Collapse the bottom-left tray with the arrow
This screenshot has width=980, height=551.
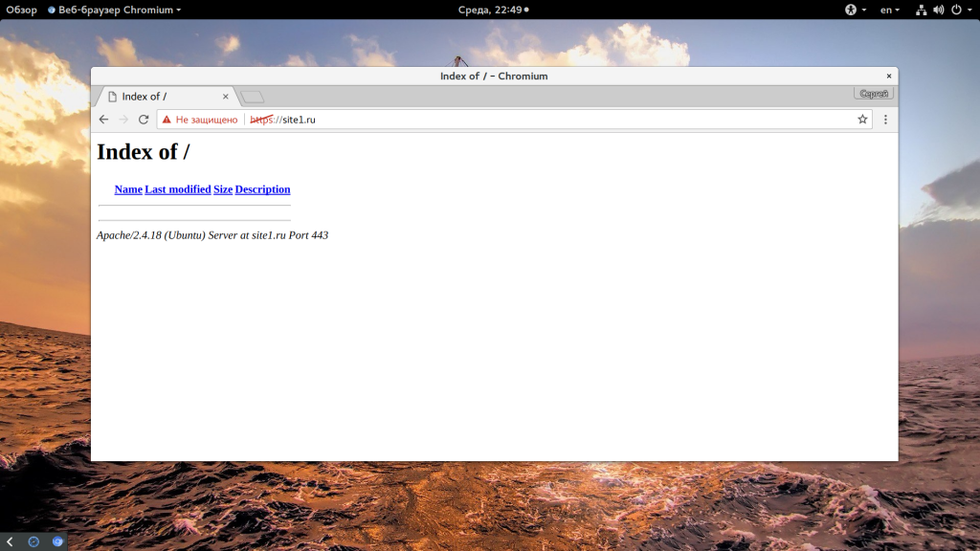pos(10,541)
